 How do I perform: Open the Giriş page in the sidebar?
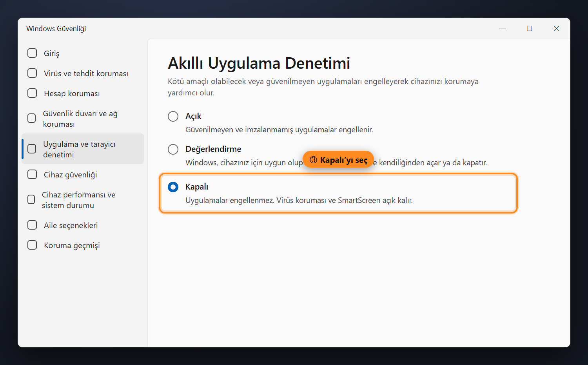click(x=83, y=53)
